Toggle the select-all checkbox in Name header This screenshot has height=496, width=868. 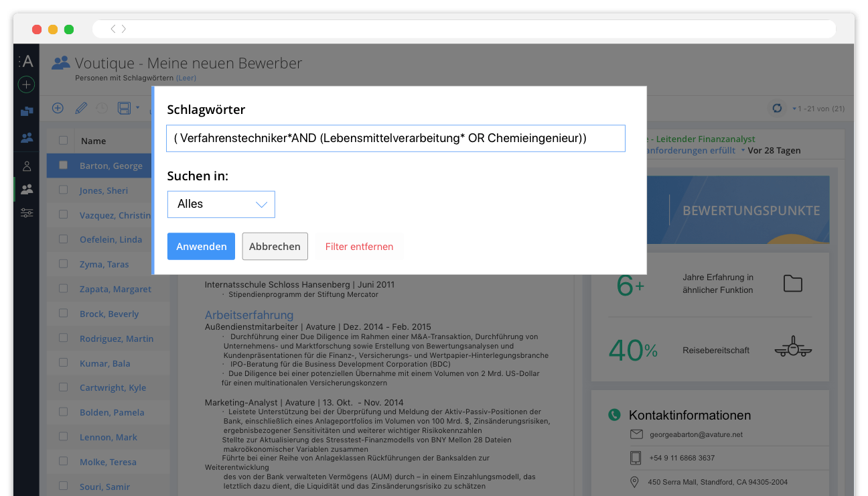63,141
